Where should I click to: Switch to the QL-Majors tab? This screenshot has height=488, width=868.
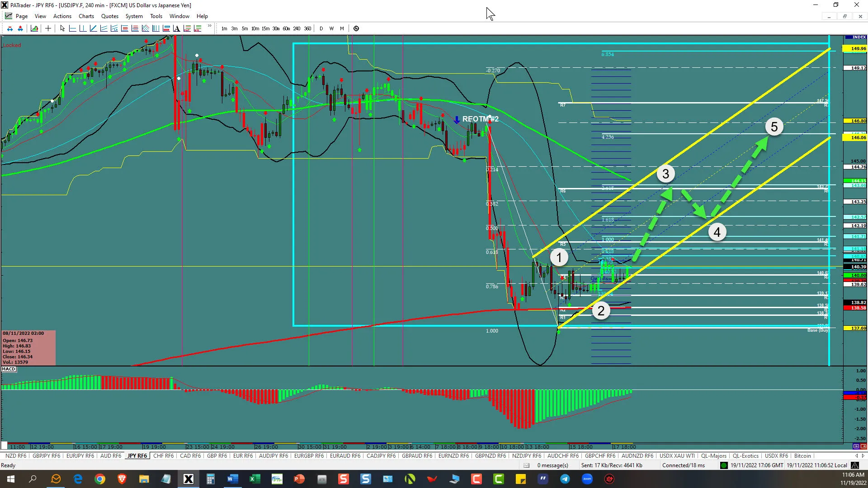pos(714,456)
